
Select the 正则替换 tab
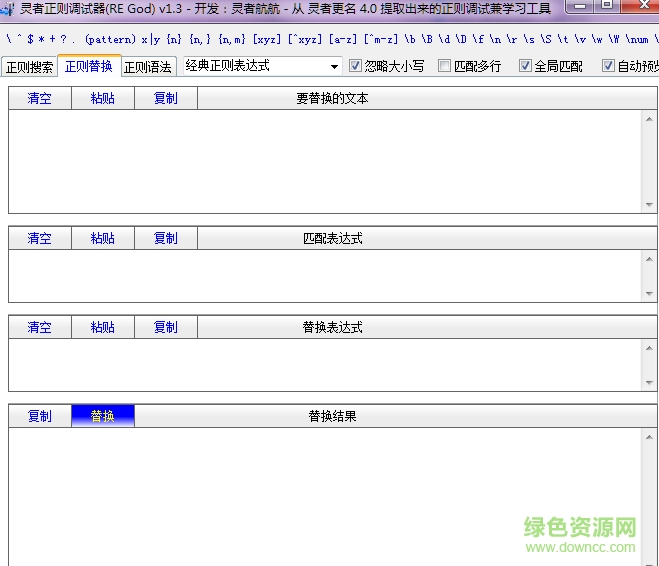(89, 66)
